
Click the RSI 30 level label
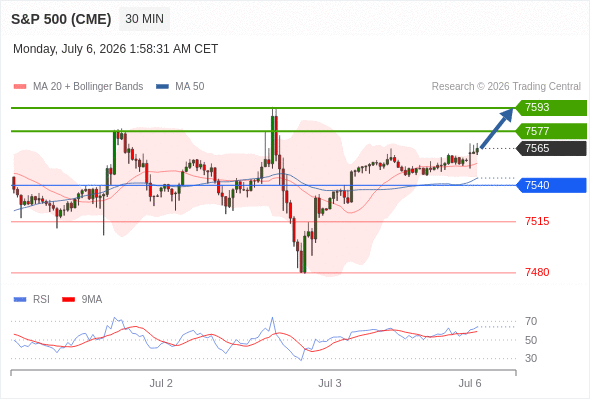coord(531,358)
